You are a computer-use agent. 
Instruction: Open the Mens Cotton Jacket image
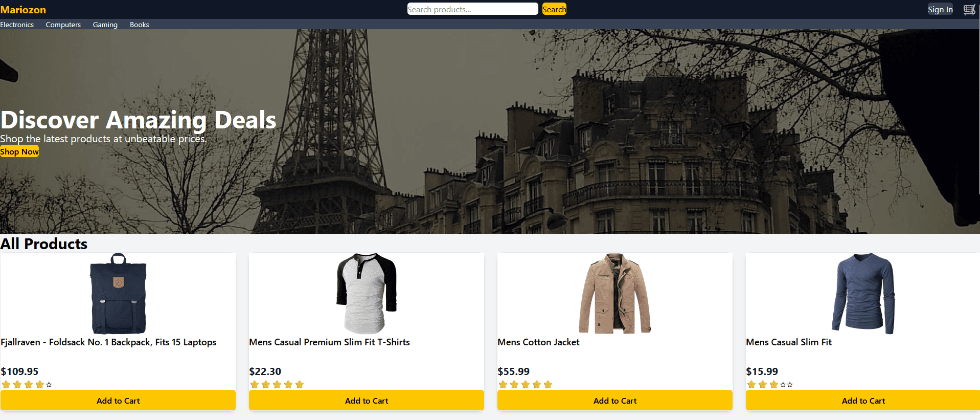(x=615, y=294)
